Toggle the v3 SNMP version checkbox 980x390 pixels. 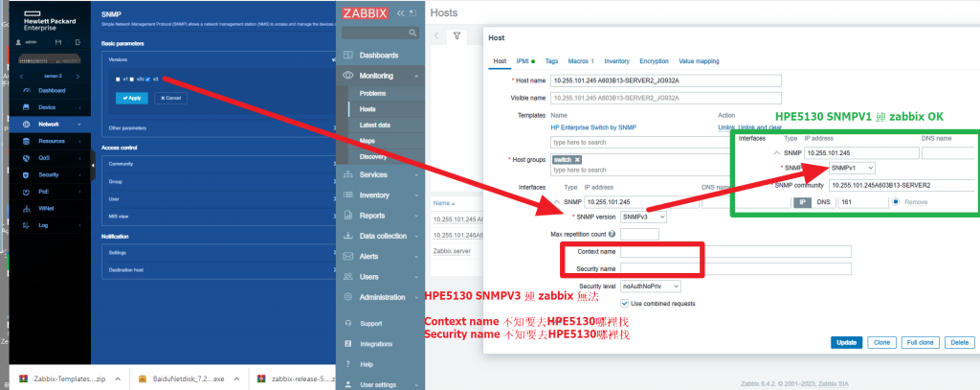coord(148,80)
